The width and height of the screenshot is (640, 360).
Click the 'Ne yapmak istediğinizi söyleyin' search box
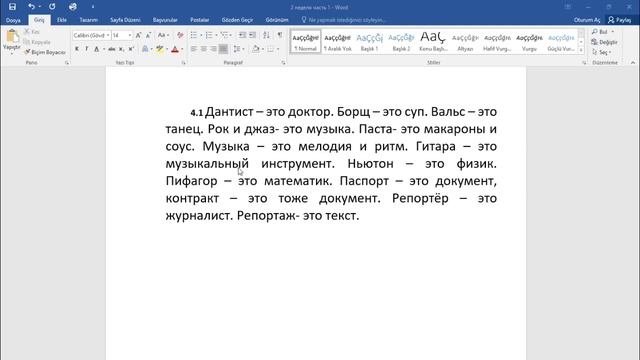[x=344, y=20]
